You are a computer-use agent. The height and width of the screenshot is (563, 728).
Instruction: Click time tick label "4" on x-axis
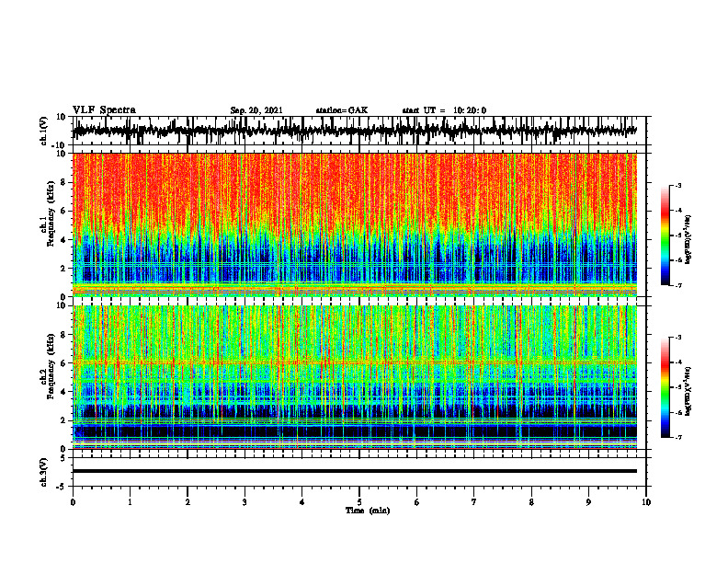(302, 502)
